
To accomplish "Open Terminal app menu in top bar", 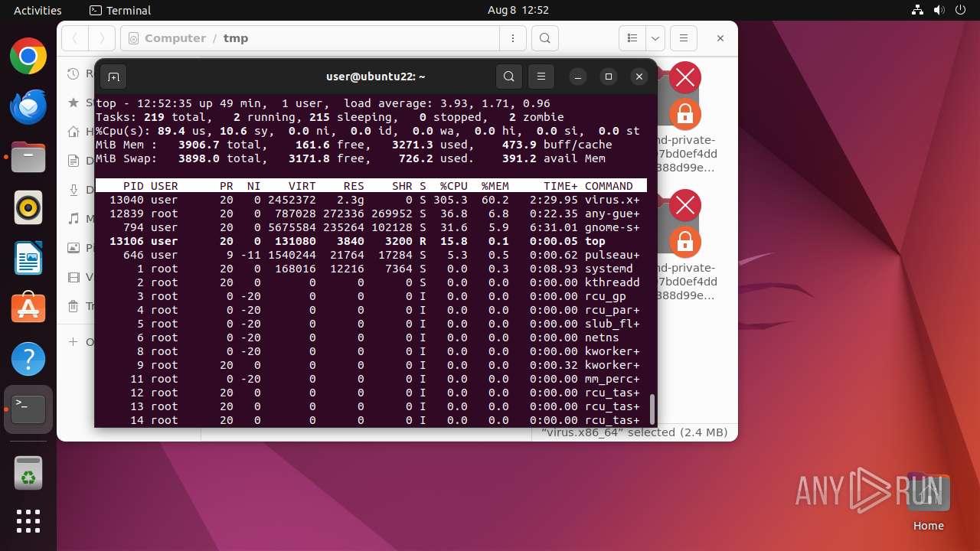I will 120,10.
